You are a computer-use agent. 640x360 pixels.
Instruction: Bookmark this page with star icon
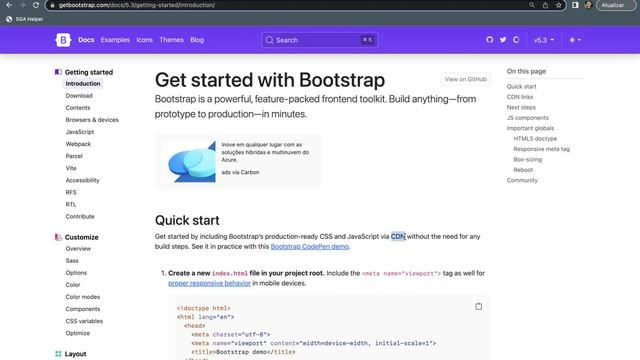point(558,5)
